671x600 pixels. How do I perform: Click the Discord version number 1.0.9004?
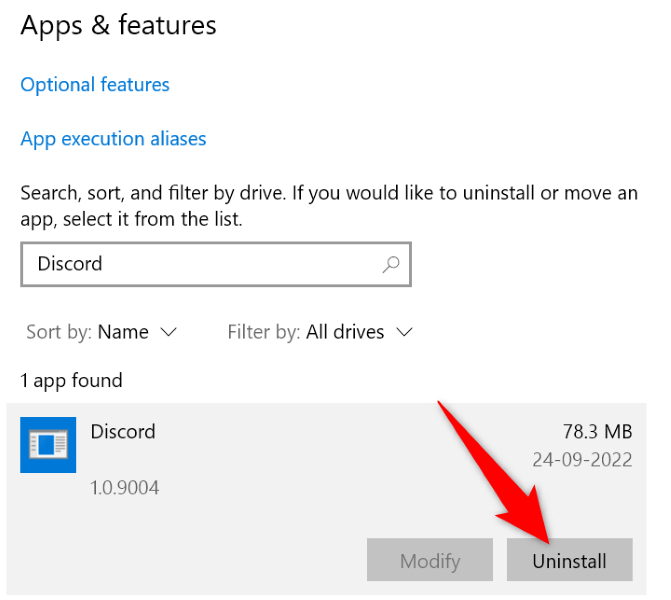125,488
